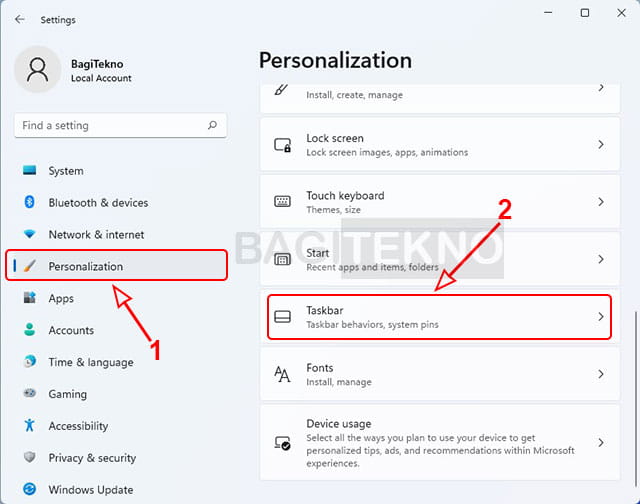The height and width of the screenshot is (504, 640).
Task: Open the Start settings via its chevron arrow
Action: pyautogui.click(x=601, y=259)
